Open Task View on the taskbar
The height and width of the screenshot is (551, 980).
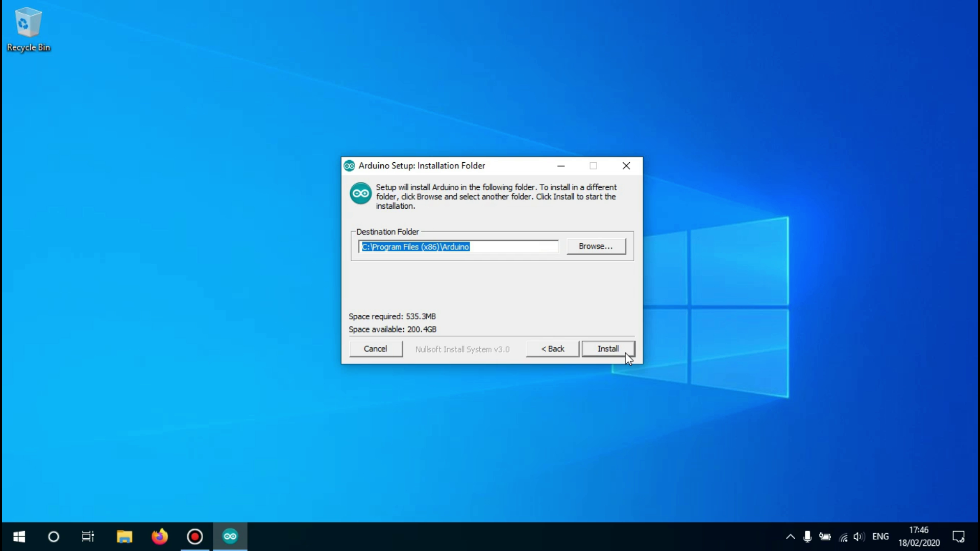pos(87,536)
